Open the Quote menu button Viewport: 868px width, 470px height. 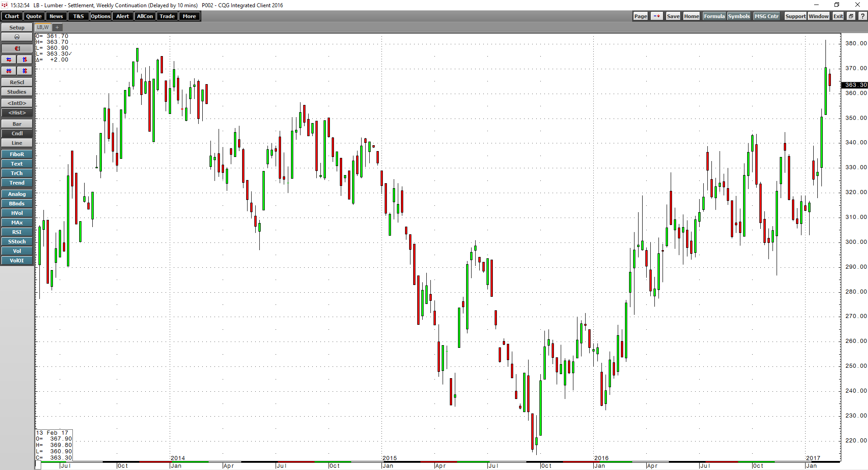tap(34, 16)
